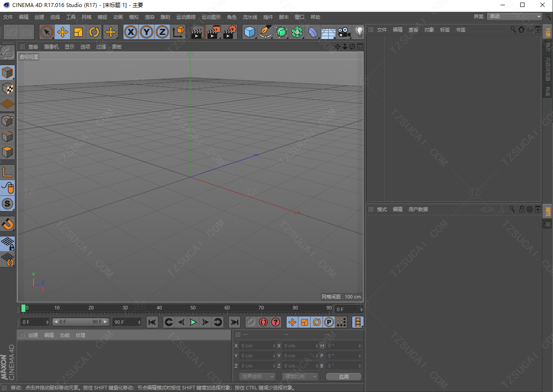Add a Light object with the bulb icon
Viewport: 553px width, 392px height.
pyautogui.click(x=359, y=32)
